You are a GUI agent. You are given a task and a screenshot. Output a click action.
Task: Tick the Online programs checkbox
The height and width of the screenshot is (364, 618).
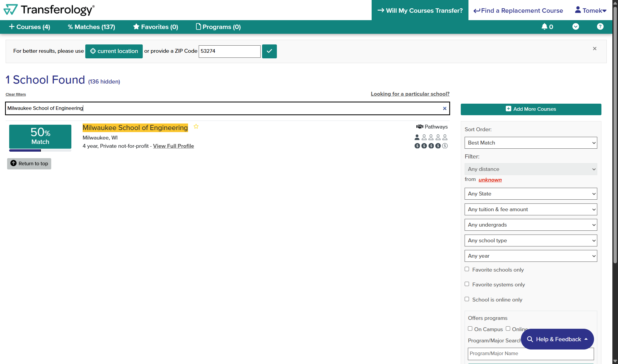(508, 329)
